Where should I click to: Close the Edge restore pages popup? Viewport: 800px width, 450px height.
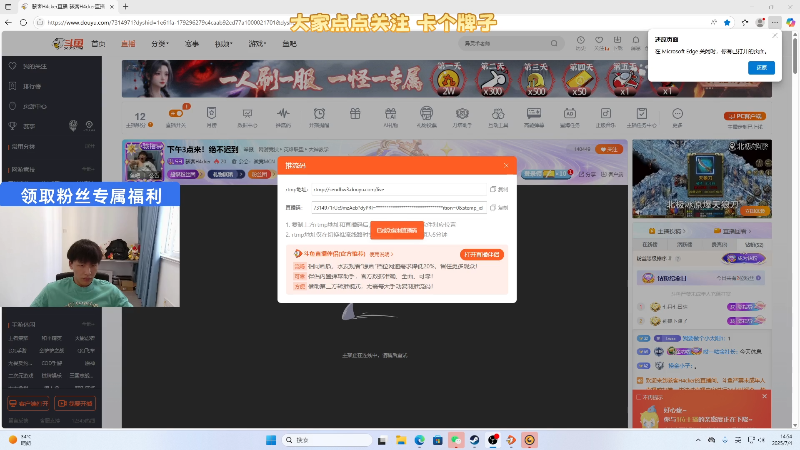[775, 36]
